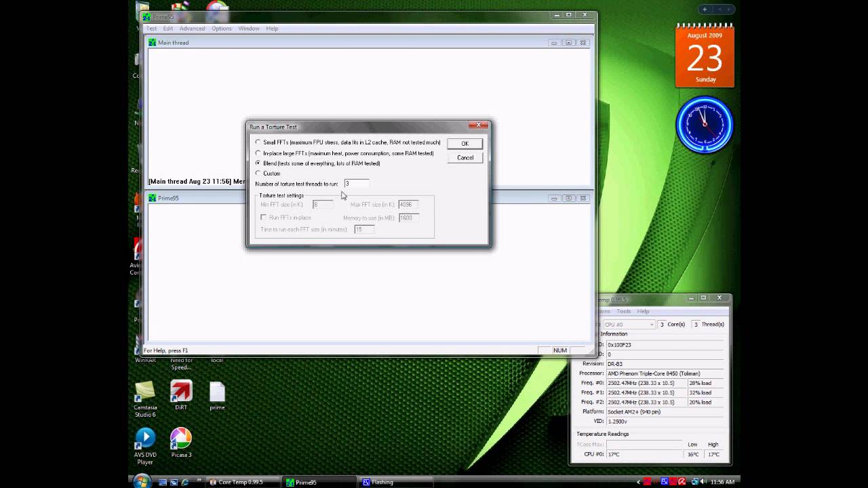Minimize the Prime95 child window
Image resolution: width=868 pixels, height=488 pixels.
pos(554,198)
